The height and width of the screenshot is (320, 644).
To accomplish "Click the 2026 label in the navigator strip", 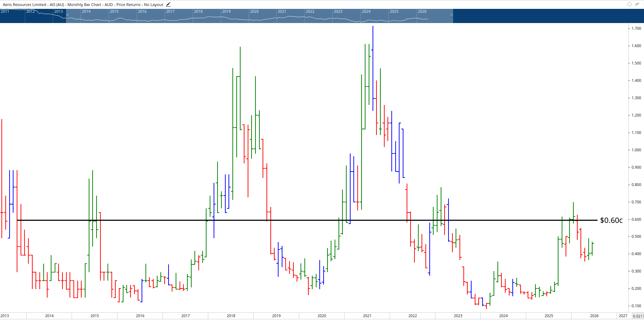I will click(x=422, y=11).
